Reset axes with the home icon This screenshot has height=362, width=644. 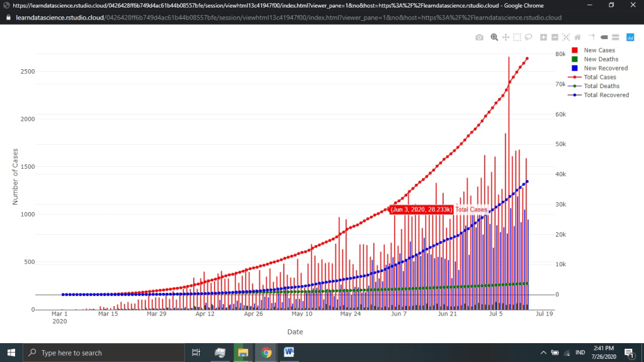tap(577, 37)
